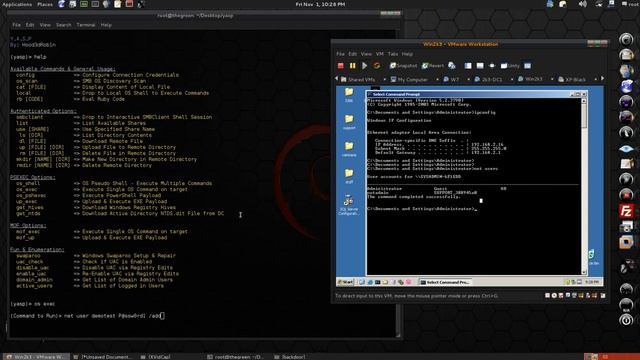Image resolution: width=640 pixels, height=360 pixels.
Task: Open the View menu in VMware Workstation
Action: click(x=366, y=54)
